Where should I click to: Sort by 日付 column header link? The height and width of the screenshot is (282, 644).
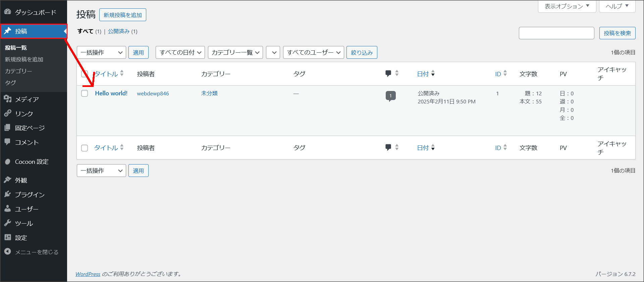(423, 74)
